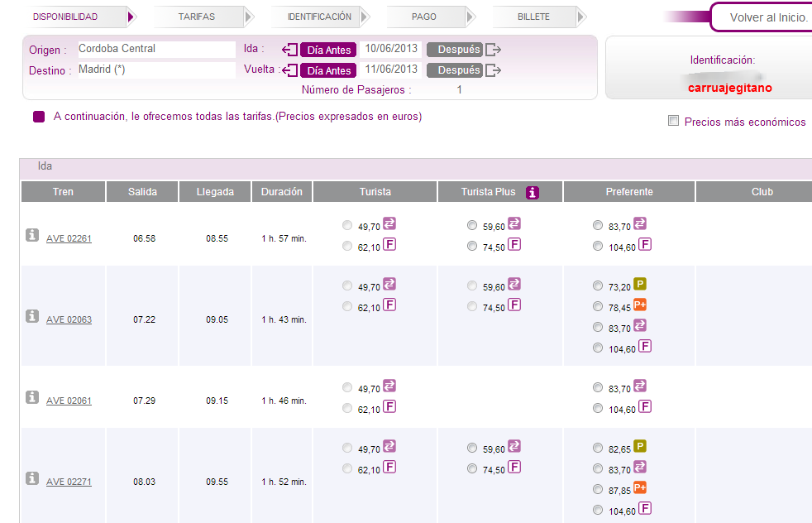Go to the PAGO step tab
812x523 pixels.
point(430,17)
